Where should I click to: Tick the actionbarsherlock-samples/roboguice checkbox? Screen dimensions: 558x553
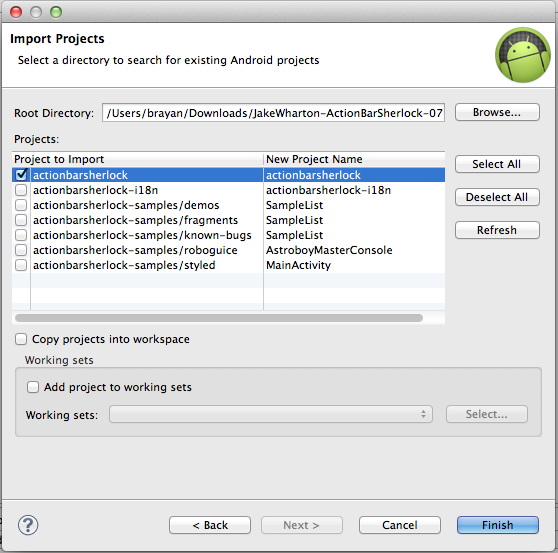tap(21, 250)
